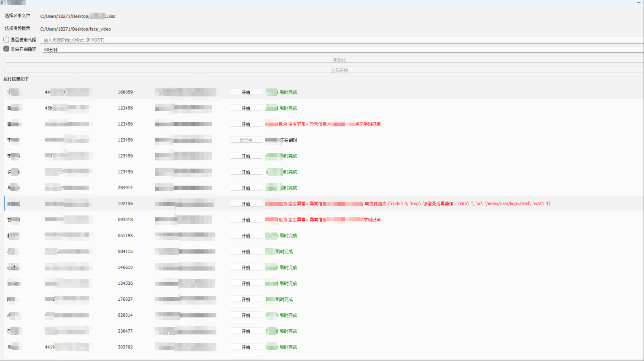Image resolution: width=644 pixels, height=361 pixels.
Task: Click 开始 in the 020014 row
Action: (246, 315)
